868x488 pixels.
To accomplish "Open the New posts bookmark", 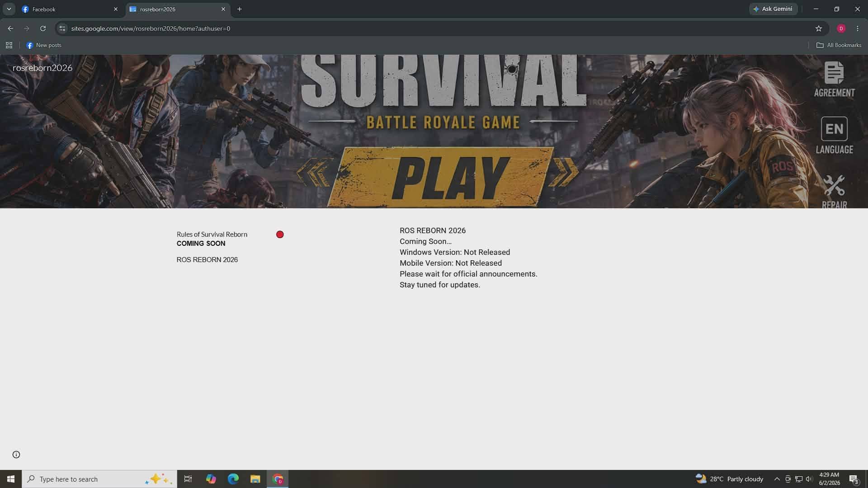I will point(44,45).
